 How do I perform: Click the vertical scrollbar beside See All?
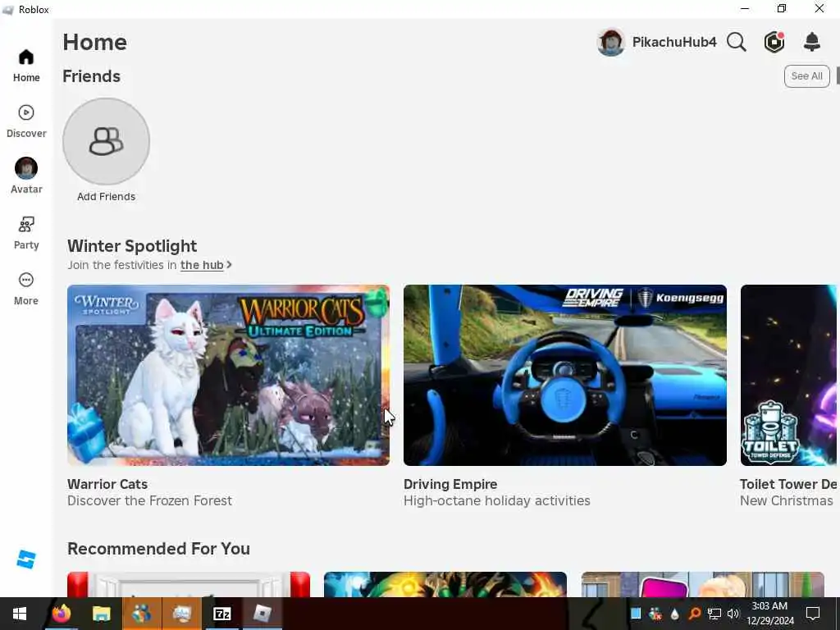838,76
